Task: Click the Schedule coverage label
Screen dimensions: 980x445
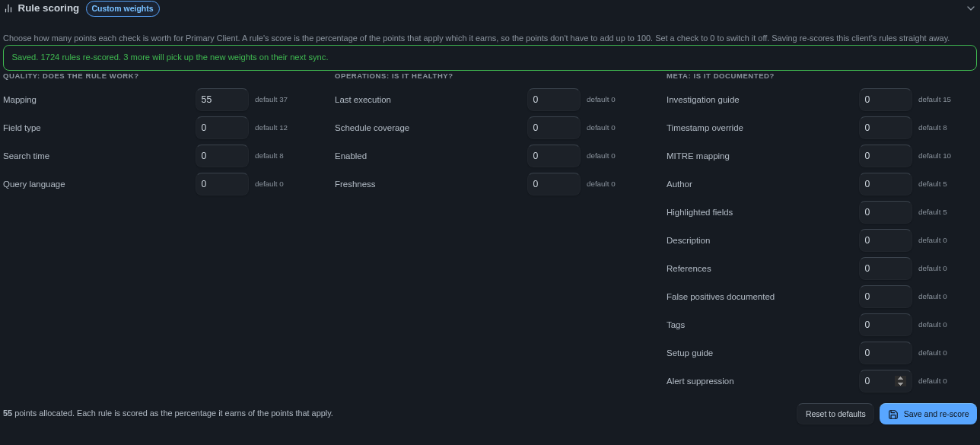Action: pyautogui.click(x=372, y=128)
